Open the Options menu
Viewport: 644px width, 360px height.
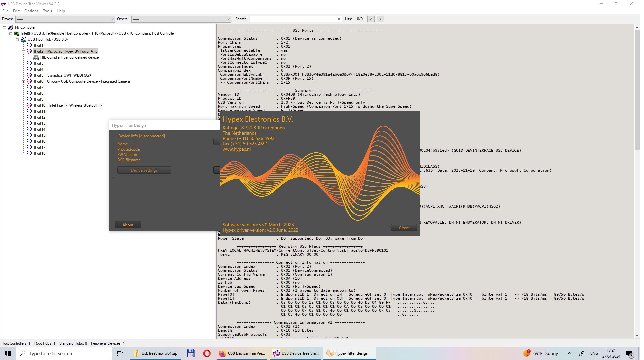tap(31, 11)
